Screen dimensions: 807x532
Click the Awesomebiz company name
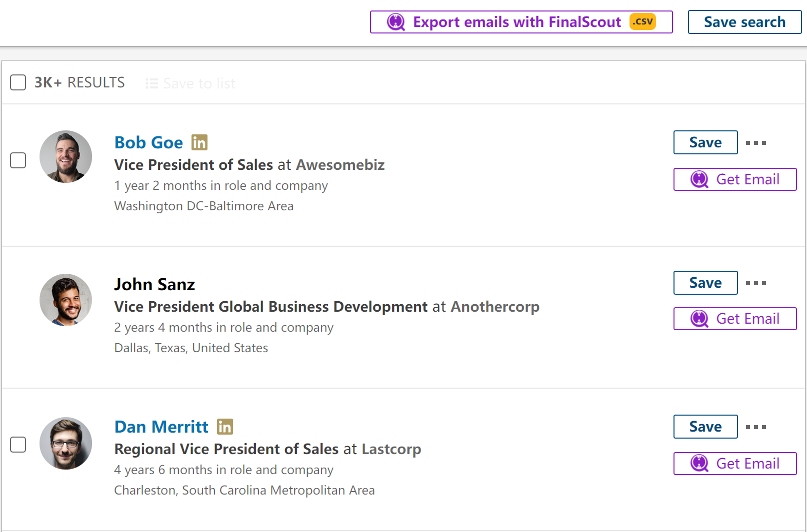pyautogui.click(x=340, y=165)
